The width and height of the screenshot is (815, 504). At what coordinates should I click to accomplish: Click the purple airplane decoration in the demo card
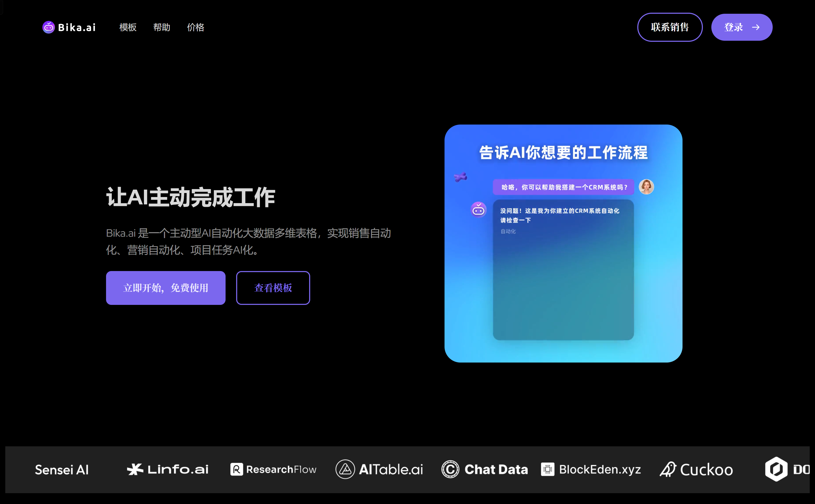[461, 177]
